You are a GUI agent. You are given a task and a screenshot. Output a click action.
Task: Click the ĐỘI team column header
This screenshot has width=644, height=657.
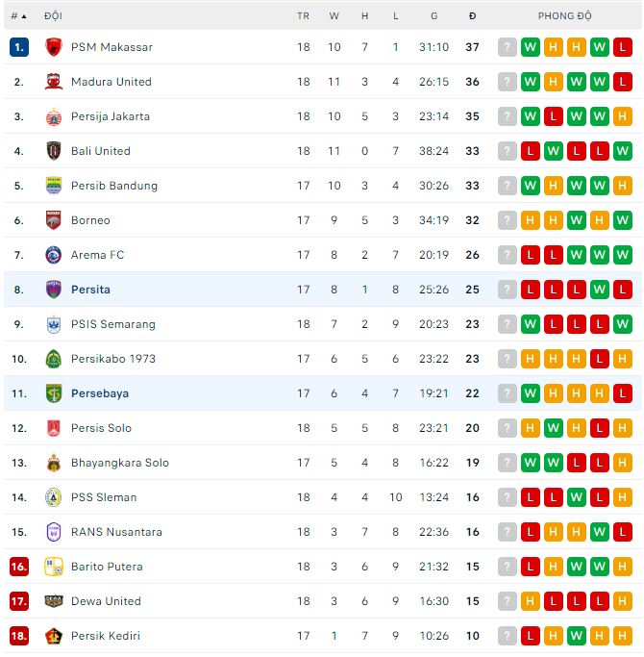point(53,16)
